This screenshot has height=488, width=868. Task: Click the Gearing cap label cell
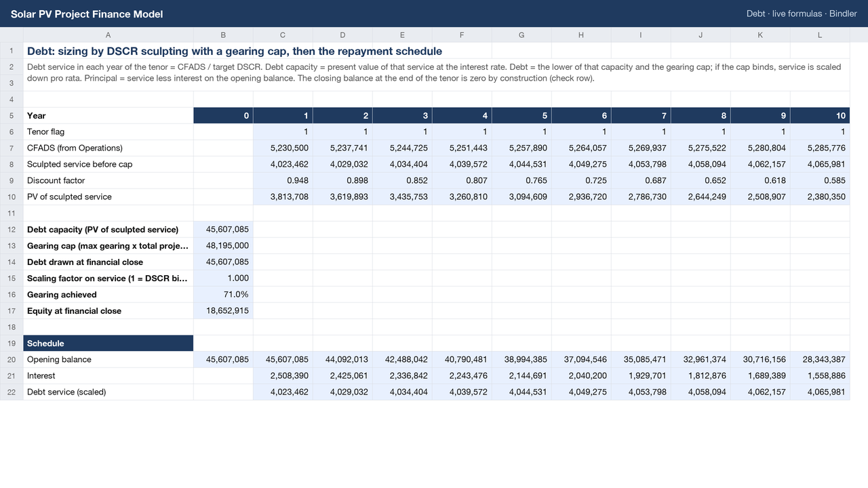coord(108,245)
